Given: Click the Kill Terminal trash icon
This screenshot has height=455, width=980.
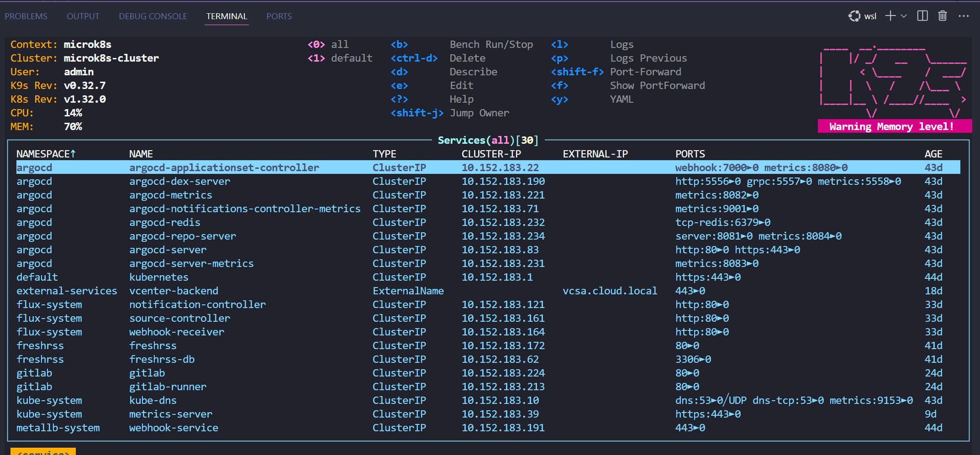Looking at the screenshot, I should [943, 16].
